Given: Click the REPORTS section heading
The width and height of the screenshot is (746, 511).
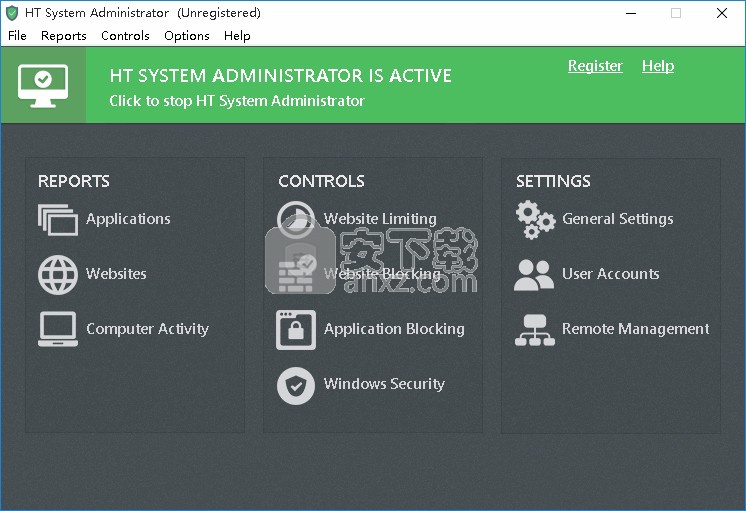Looking at the screenshot, I should 74,181.
